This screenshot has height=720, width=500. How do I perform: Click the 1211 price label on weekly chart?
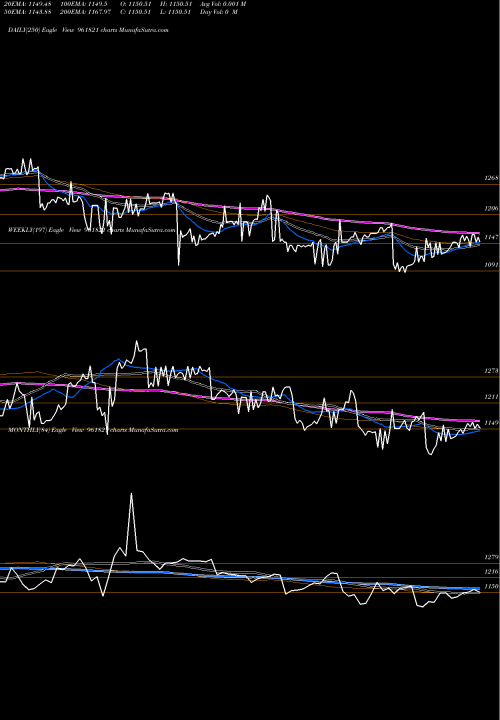click(x=491, y=397)
